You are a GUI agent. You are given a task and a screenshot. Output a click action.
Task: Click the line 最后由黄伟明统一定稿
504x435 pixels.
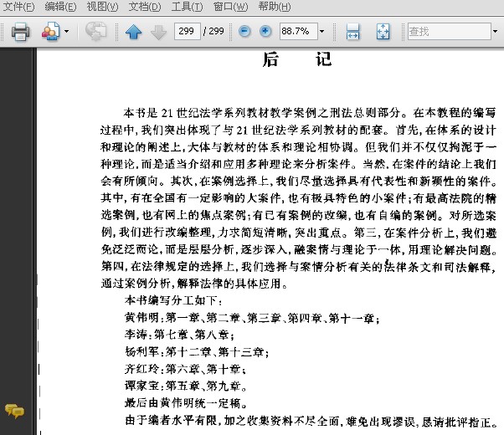(x=186, y=402)
